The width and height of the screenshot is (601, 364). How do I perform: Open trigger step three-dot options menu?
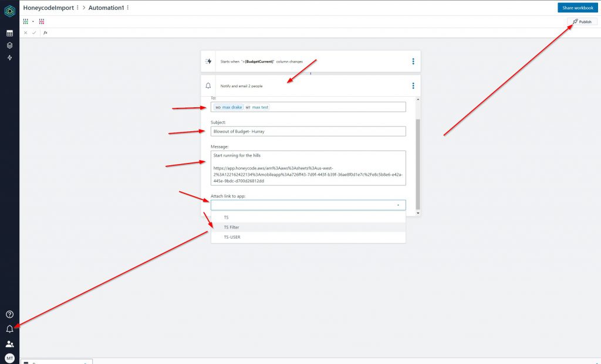413,61
